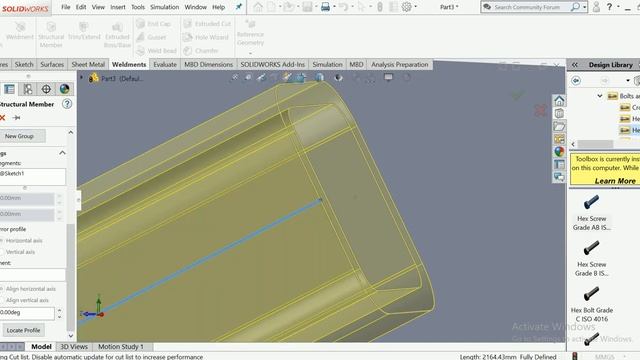
Task: Click the pushpin keep-visible icon
Action: click(x=16, y=118)
